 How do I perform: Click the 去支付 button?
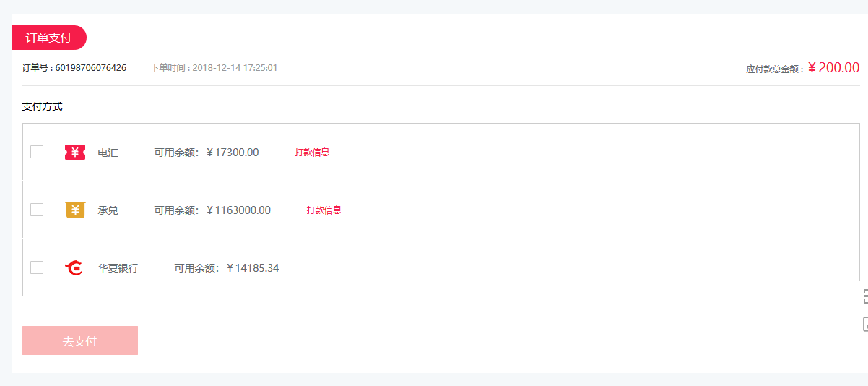80,340
